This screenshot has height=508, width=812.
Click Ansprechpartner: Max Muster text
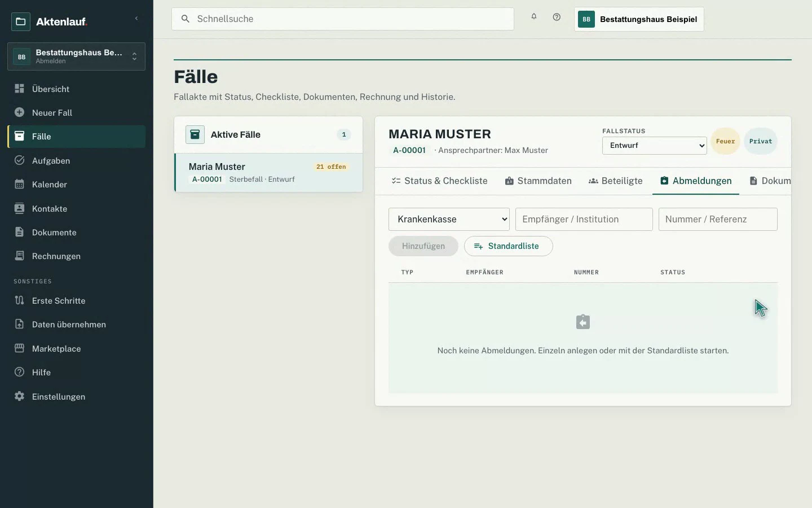pos(493,150)
